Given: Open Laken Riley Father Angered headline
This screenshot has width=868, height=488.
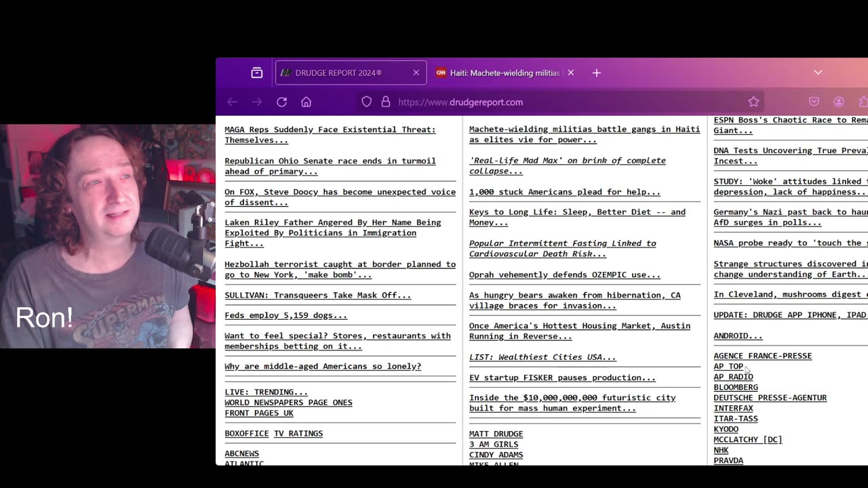Looking at the screenshot, I should [333, 233].
